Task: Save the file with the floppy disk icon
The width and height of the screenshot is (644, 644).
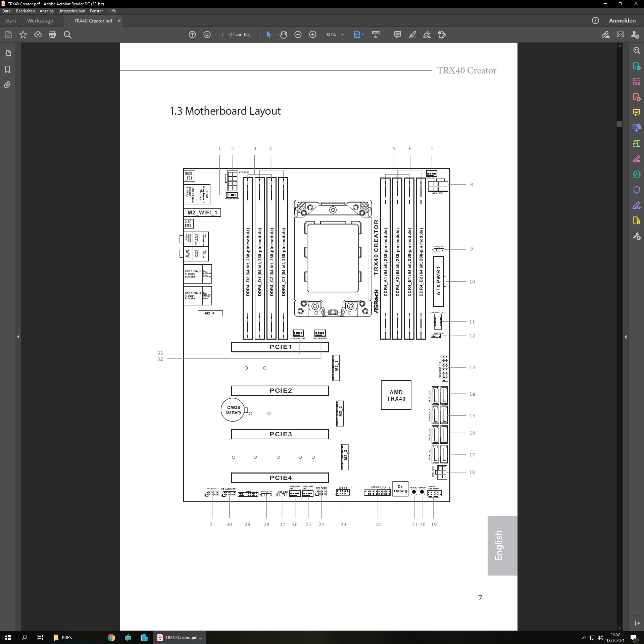Action: point(8,35)
